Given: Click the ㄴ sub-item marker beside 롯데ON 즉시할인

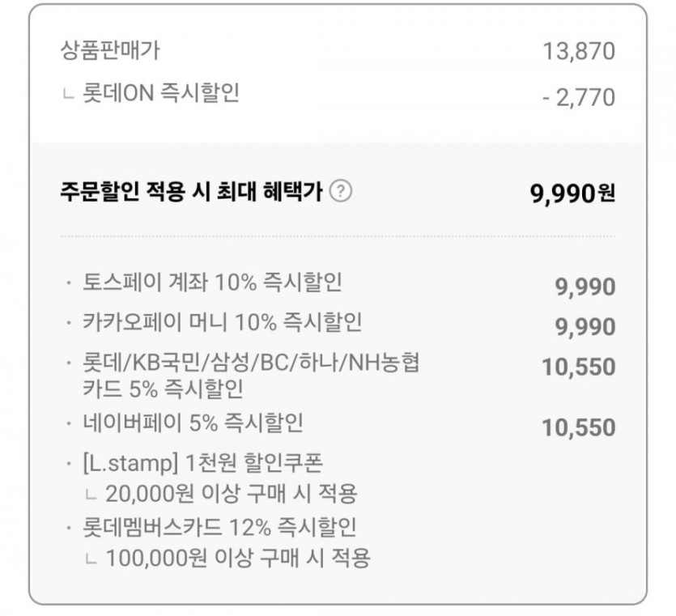Looking at the screenshot, I should pyautogui.click(x=68, y=96).
